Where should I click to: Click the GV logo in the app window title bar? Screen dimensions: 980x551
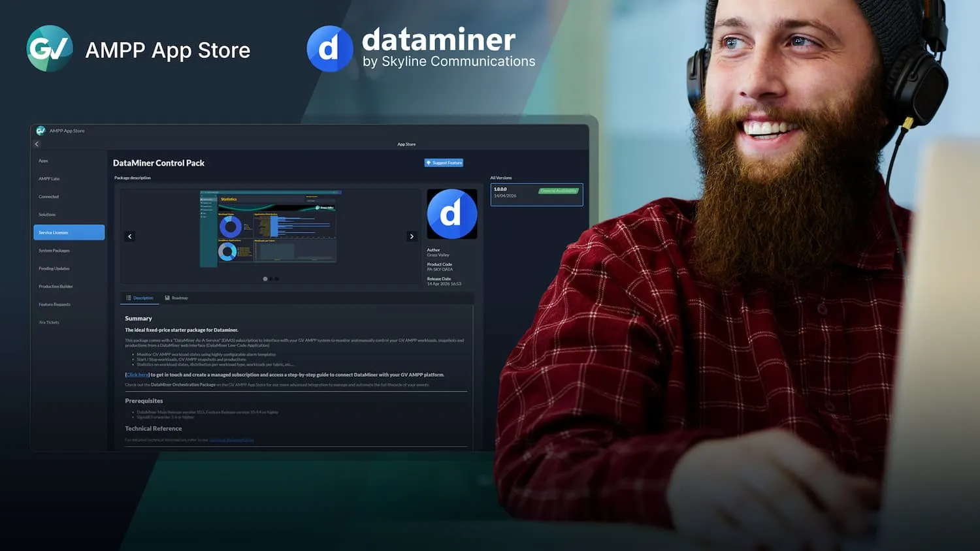pyautogui.click(x=41, y=131)
